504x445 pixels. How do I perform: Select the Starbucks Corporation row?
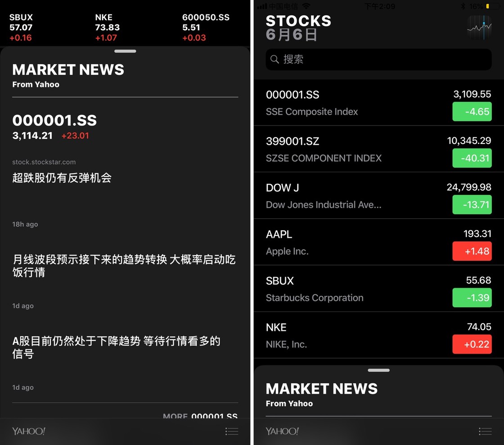(x=378, y=288)
